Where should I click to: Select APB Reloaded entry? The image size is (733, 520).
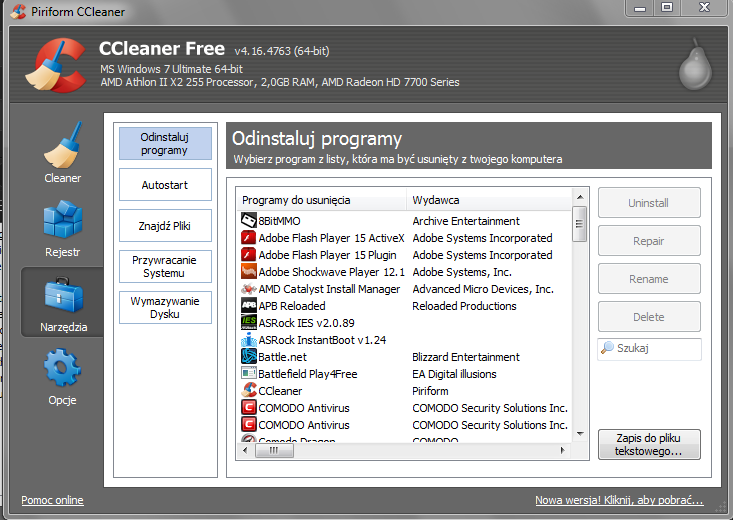(x=292, y=306)
